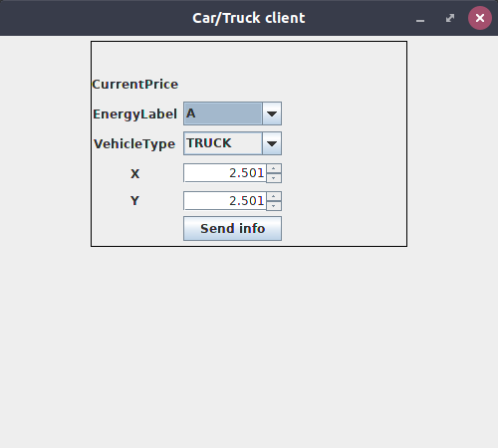
Task: Click the X field label
Action: (x=134, y=173)
